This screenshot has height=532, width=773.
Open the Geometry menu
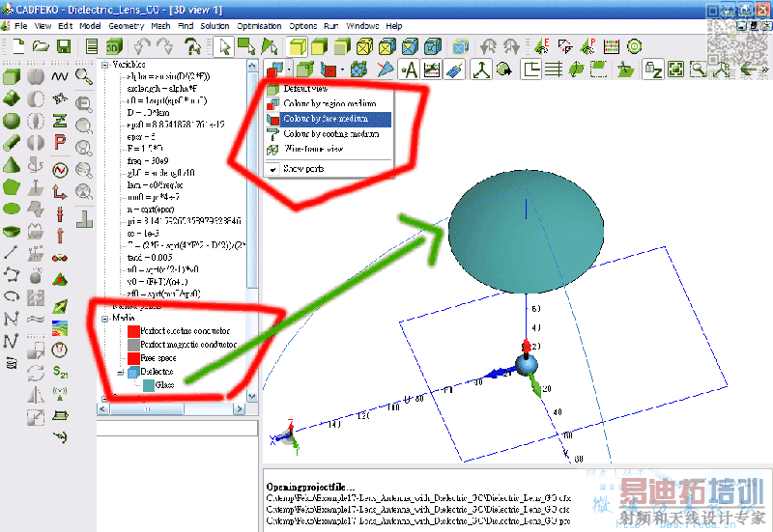tap(127, 26)
